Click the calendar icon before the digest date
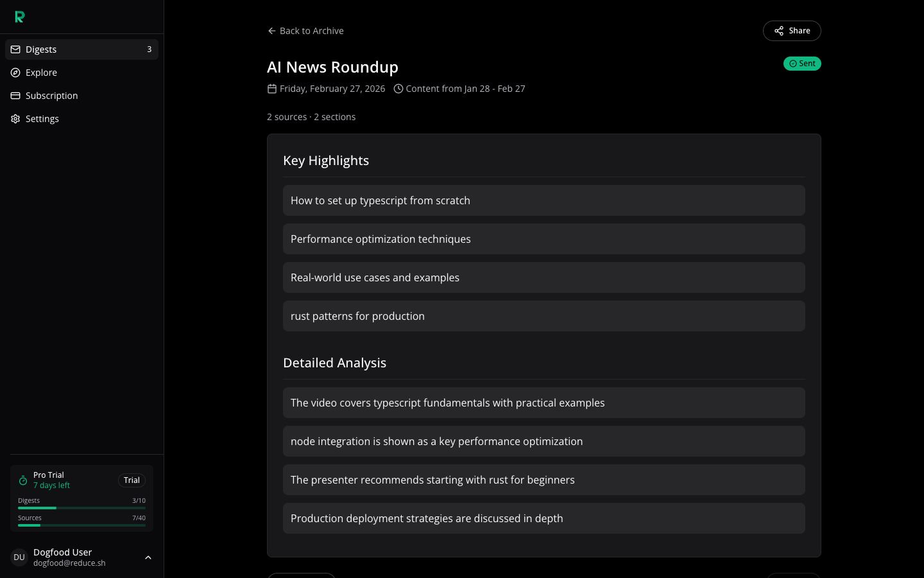Viewport: 924px width, 578px height. (272, 89)
